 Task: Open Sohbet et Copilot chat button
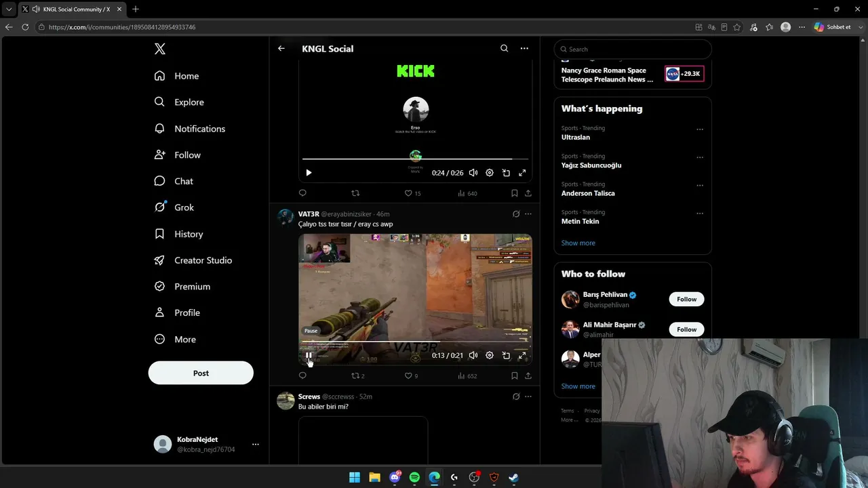pyautogui.click(x=832, y=27)
